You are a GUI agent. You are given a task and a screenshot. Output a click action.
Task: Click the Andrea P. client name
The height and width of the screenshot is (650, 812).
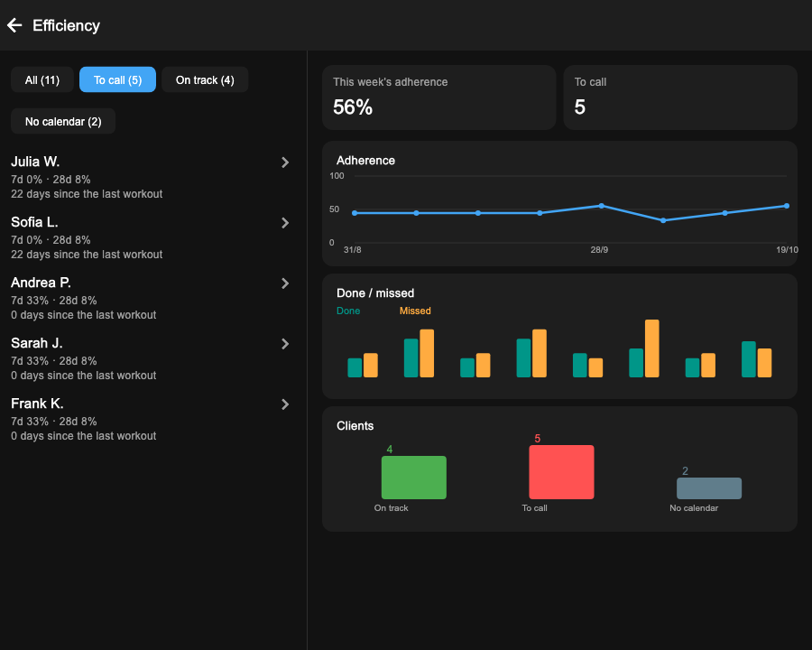tap(41, 283)
